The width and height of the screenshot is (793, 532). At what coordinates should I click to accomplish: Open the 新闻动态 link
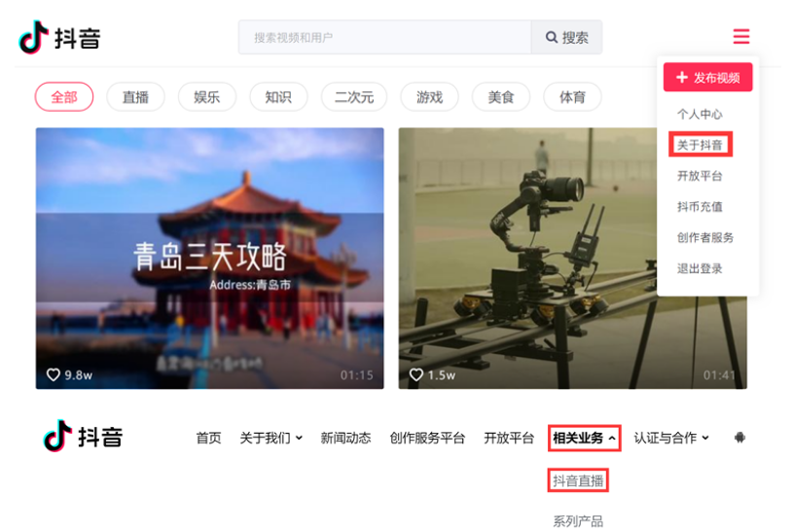coord(345,438)
